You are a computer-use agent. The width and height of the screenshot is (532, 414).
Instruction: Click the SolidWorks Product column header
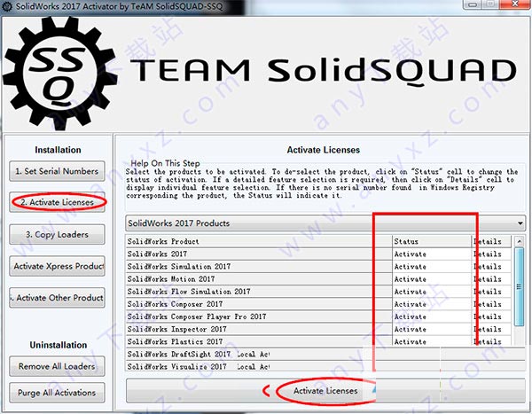[259, 242]
